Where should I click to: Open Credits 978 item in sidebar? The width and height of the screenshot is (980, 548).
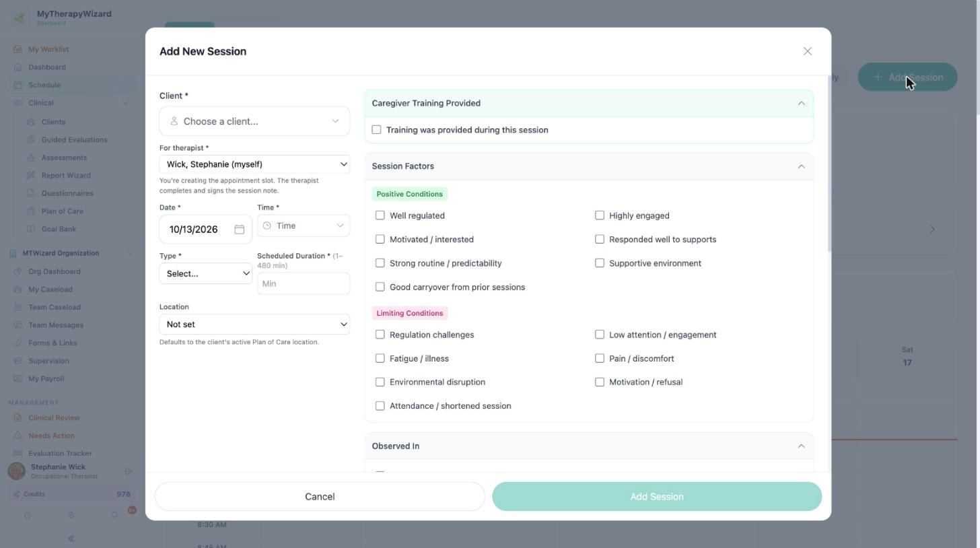(71, 494)
